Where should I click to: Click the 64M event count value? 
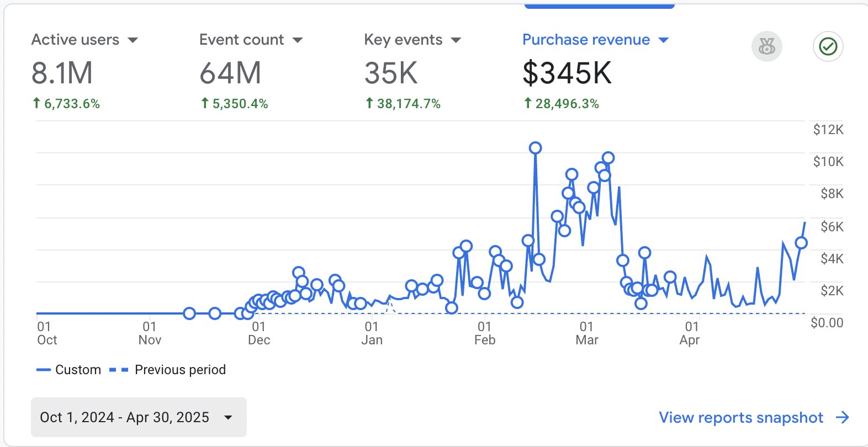pyautogui.click(x=230, y=73)
